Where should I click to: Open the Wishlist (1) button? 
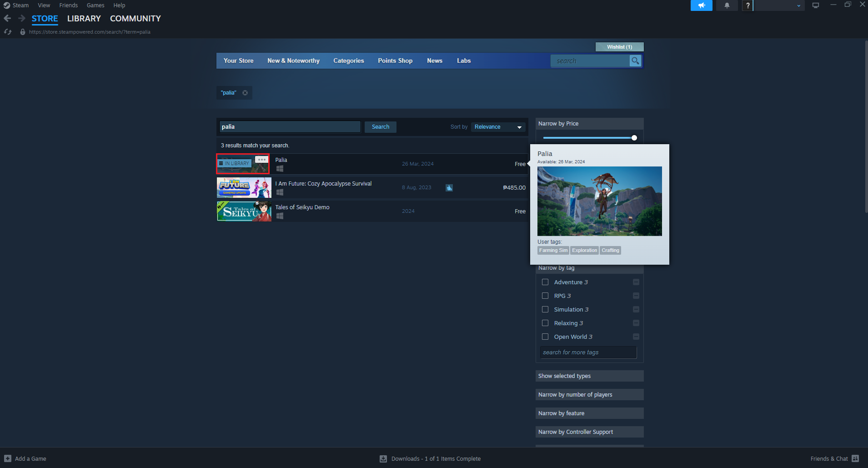click(619, 47)
